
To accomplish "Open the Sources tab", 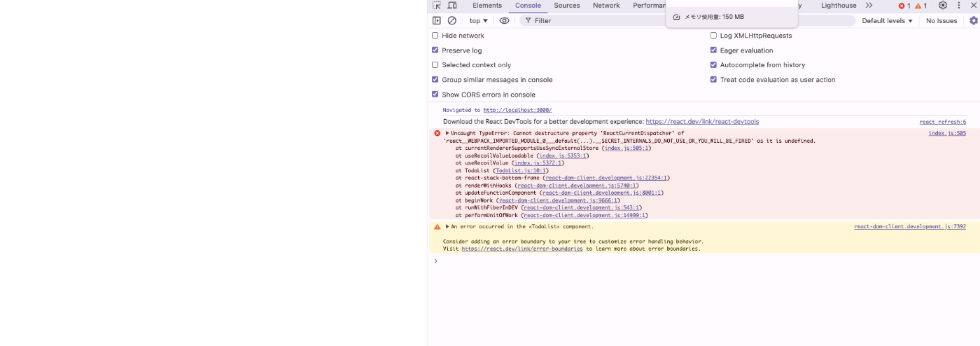I will (x=567, y=6).
